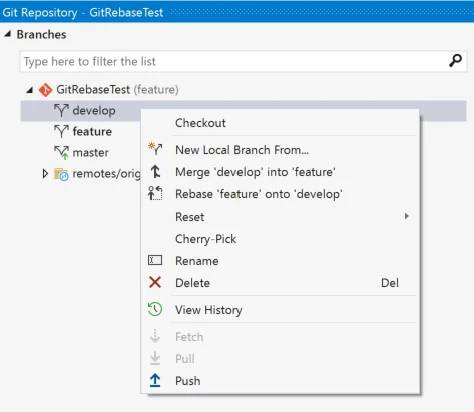Click the remotes/origin folder icon
This screenshot has height=412, width=474.
click(x=61, y=174)
